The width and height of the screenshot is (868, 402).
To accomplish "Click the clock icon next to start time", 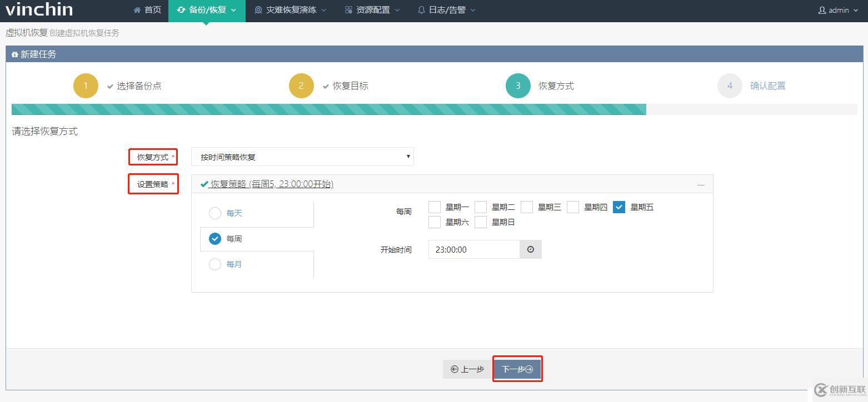I will tap(530, 249).
